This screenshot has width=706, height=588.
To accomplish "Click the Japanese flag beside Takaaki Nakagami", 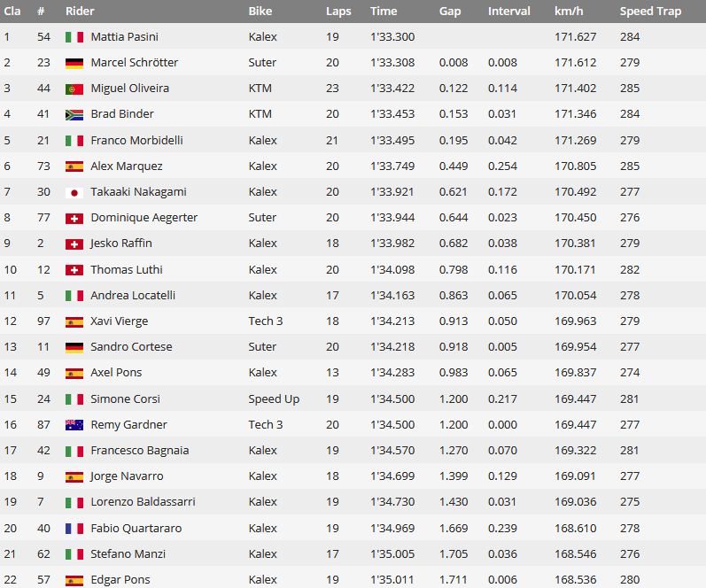I will tap(74, 193).
